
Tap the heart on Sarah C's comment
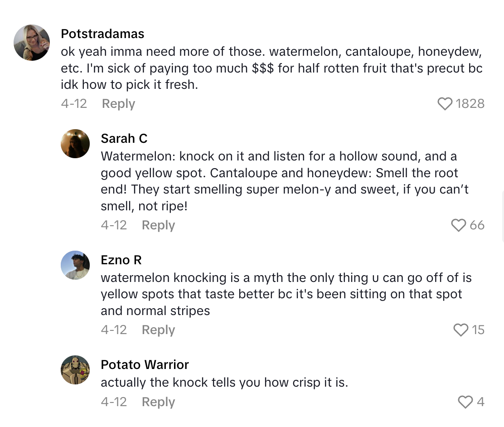tap(459, 225)
